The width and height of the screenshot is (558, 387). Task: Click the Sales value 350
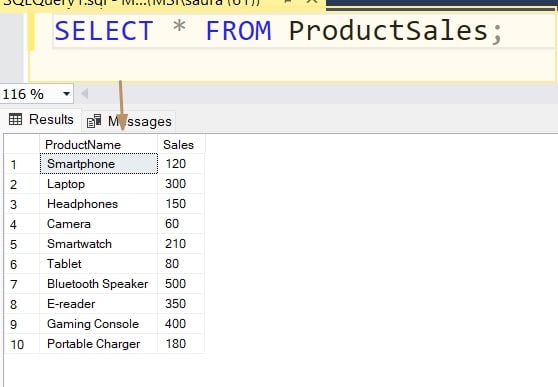181,304
